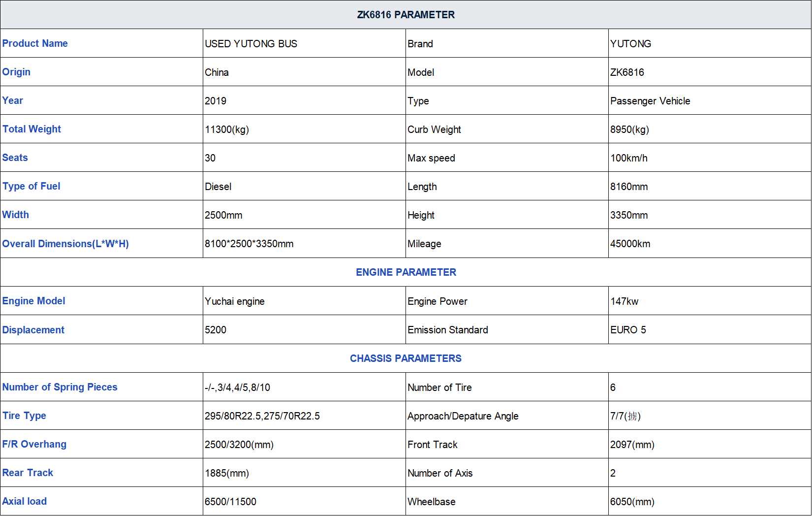
Task: Select the 'Front Track' label
Action: [x=433, y=445]
